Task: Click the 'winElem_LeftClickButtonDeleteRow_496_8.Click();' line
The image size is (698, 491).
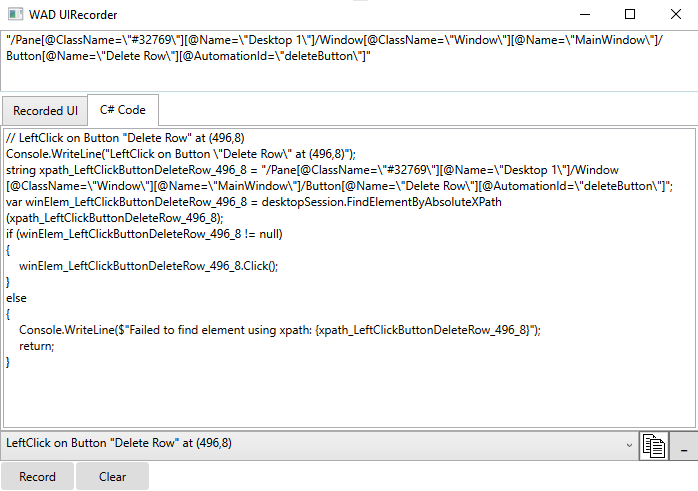Action: pyautogui.click(x=148, y=266)
